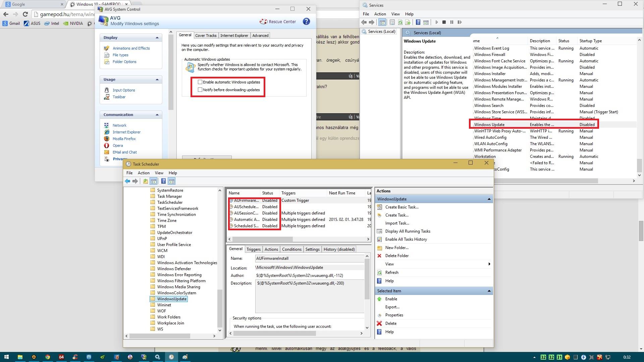Open AVG Mozilla Firefox settings
Viewport: 644px width, 362px height.
tap(124, 139)
